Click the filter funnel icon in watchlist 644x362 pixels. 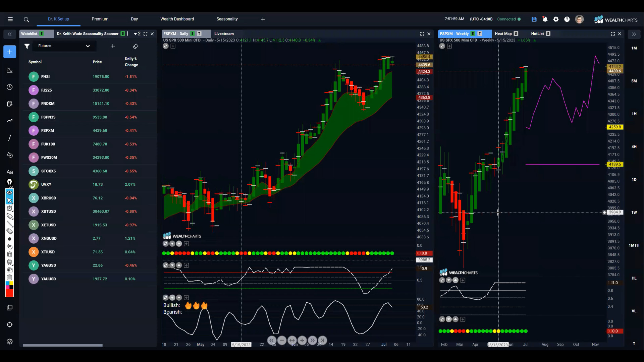tap(27, 46)
